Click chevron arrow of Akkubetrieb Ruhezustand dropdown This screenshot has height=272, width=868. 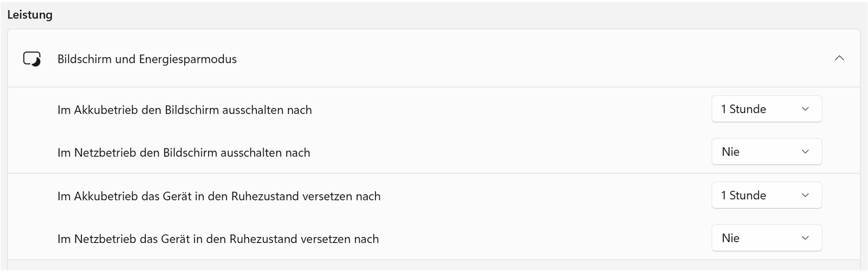[x=805, y=195]
